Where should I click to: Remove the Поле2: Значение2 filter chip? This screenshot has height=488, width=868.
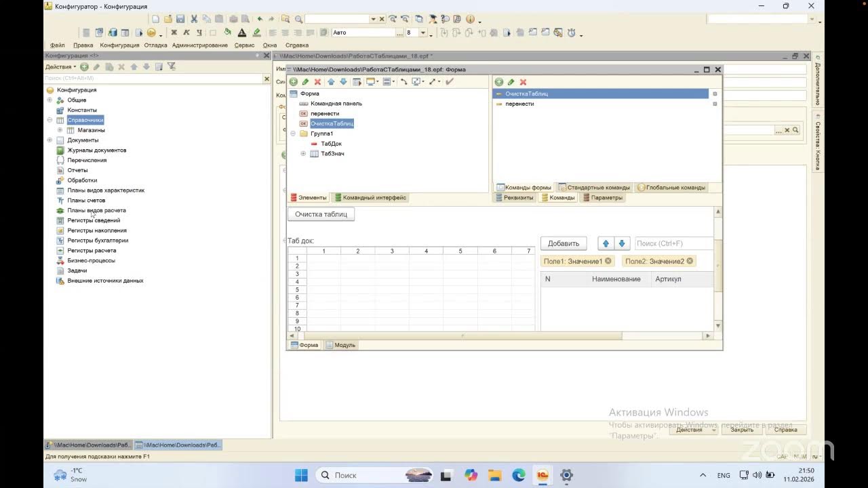(x=690, y=261)
